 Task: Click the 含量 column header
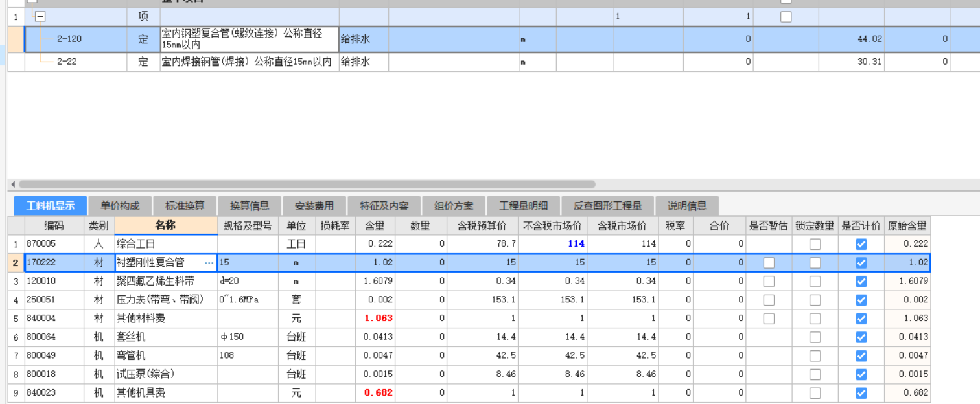click(x=375, y=225)
